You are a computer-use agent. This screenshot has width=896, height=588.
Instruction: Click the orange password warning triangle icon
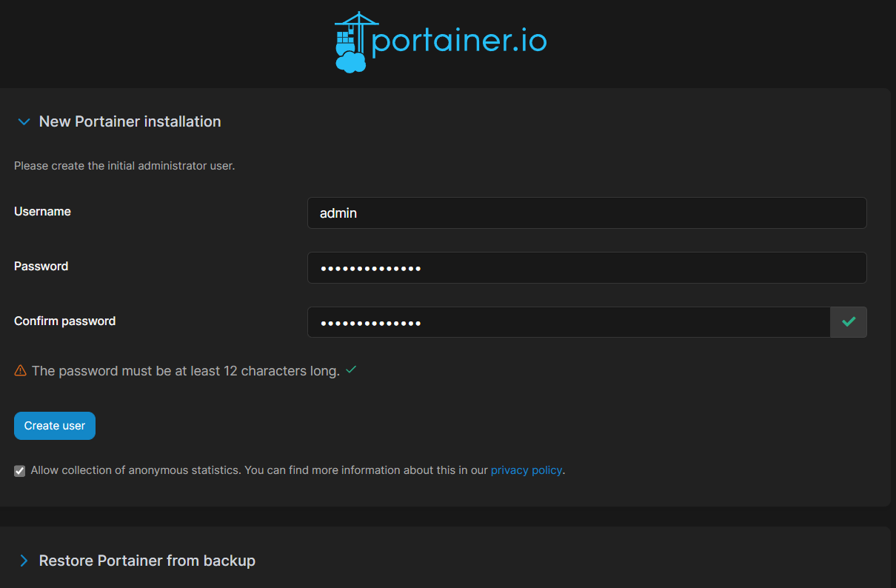coord(21,370)
